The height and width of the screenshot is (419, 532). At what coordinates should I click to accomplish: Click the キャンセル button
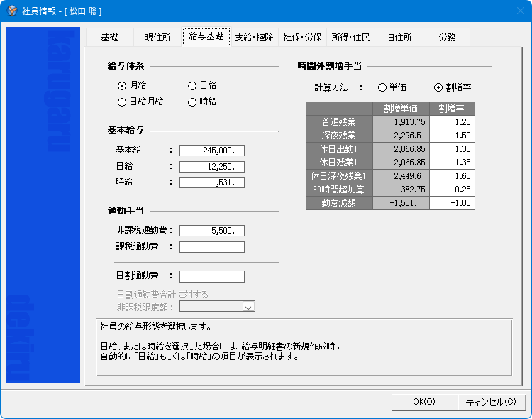pyautogui.click(x=490, y=402)
